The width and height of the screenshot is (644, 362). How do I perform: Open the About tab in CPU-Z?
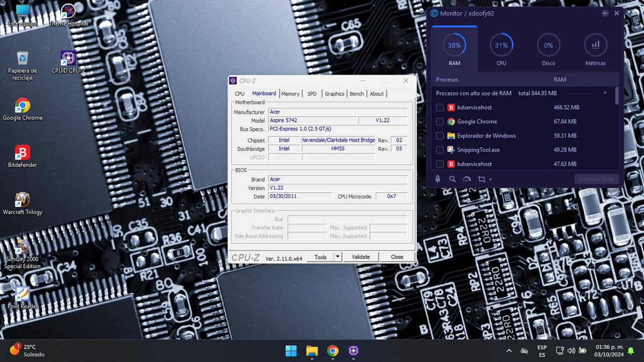pos(377,94)
